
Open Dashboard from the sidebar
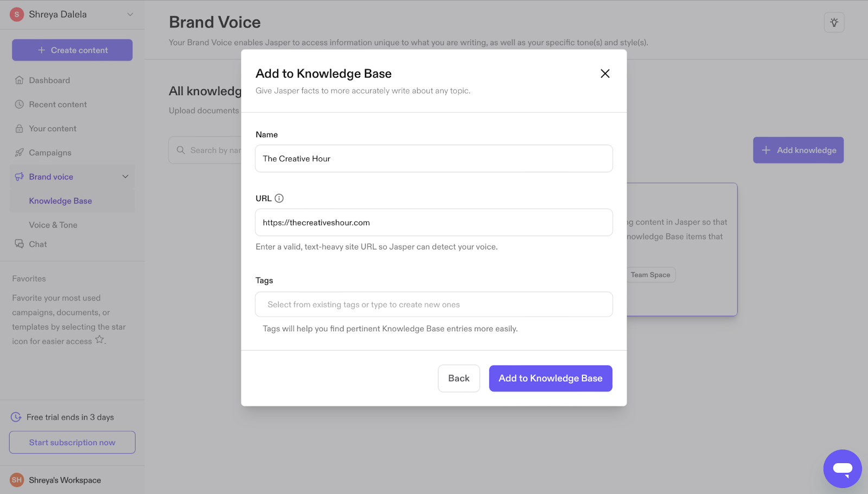tap(49, 80)
